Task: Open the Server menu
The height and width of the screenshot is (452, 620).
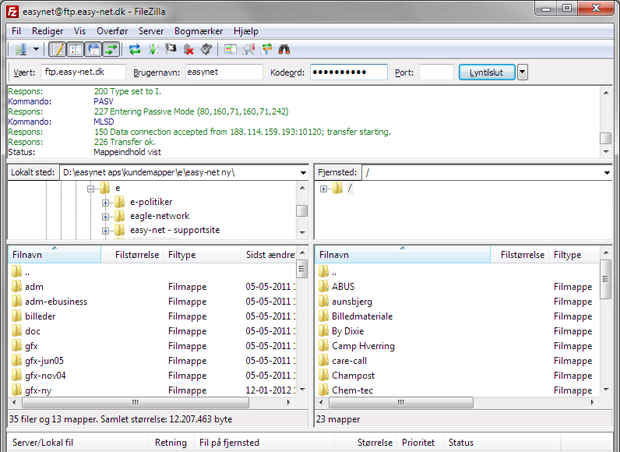Action: point(151,31)
